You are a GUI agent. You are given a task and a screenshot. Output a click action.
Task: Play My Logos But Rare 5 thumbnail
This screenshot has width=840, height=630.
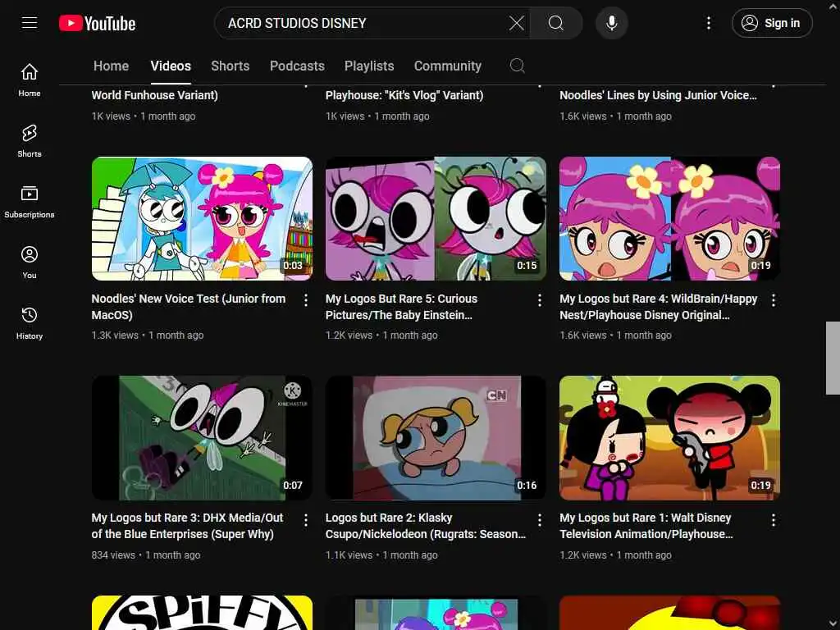pyautogui.click(x=436, y=218)
